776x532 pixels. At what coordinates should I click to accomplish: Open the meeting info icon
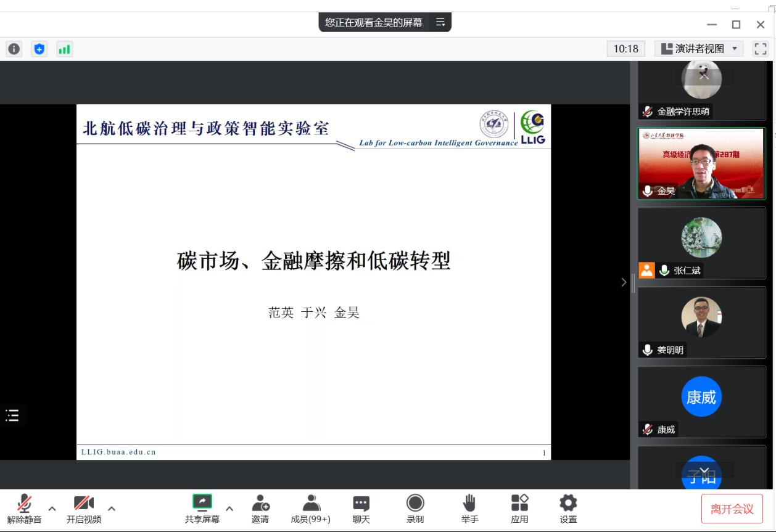pos(14,49)
